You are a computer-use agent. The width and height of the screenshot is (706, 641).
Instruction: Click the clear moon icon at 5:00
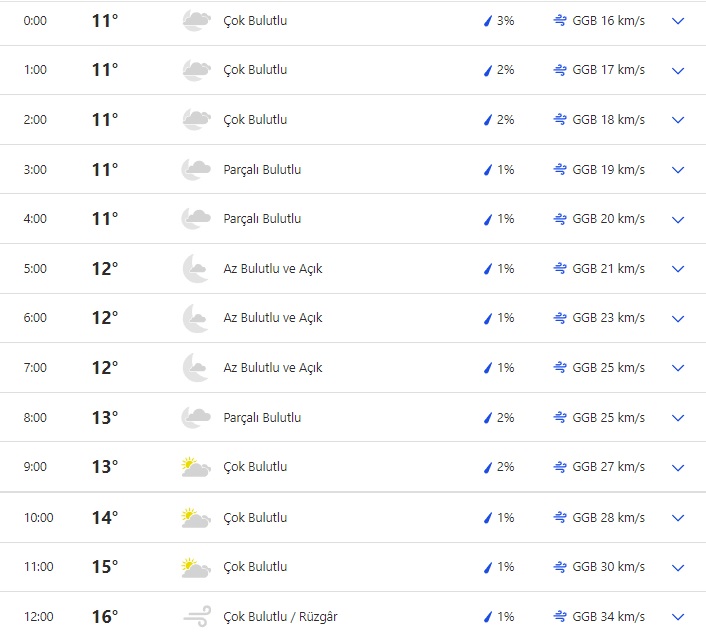click(196, 268)
